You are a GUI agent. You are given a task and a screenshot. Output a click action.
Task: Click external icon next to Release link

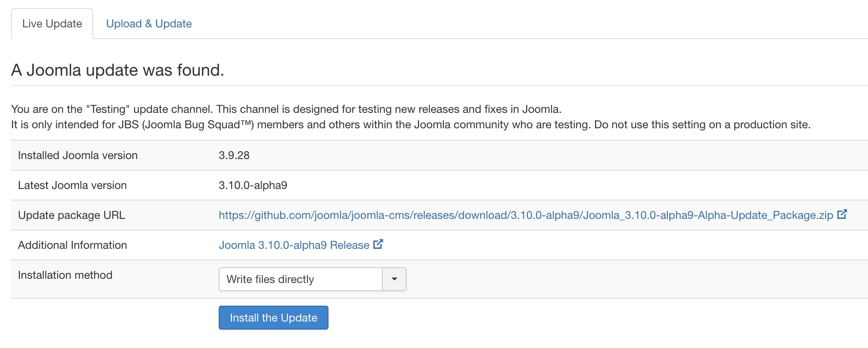click(x=378, y=244)
